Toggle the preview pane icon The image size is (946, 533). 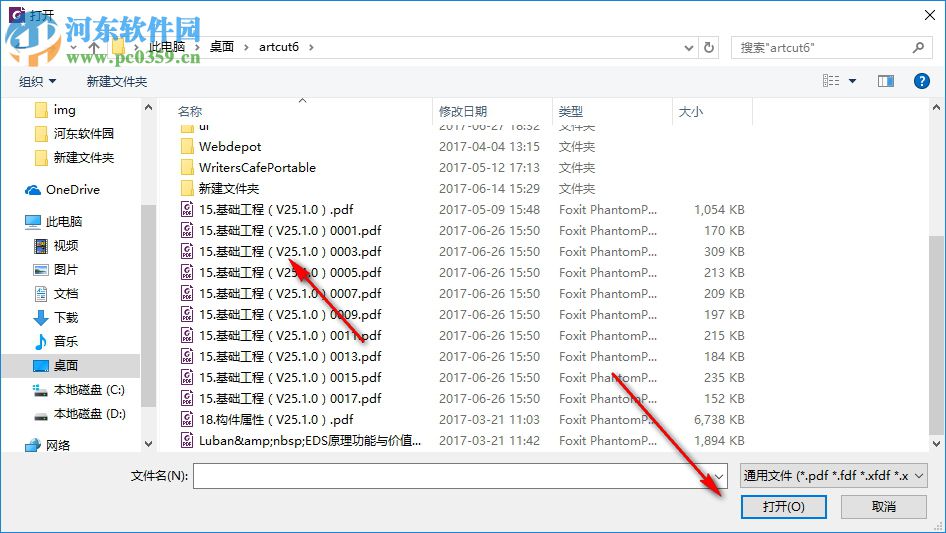click(x=886, y=81)
